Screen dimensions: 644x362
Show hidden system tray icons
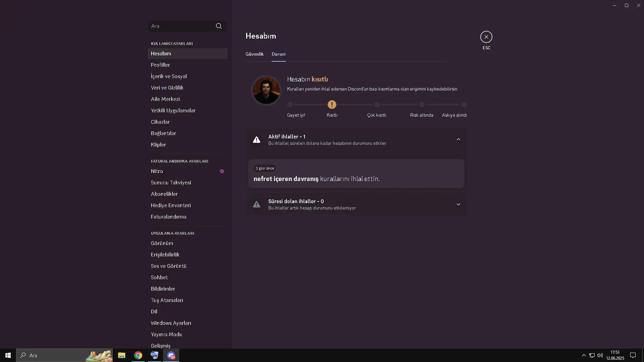coord(584,355)
